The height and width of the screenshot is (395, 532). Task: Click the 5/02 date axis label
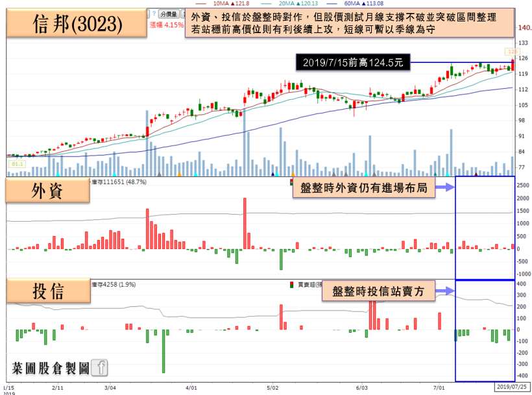pos(272,387)
